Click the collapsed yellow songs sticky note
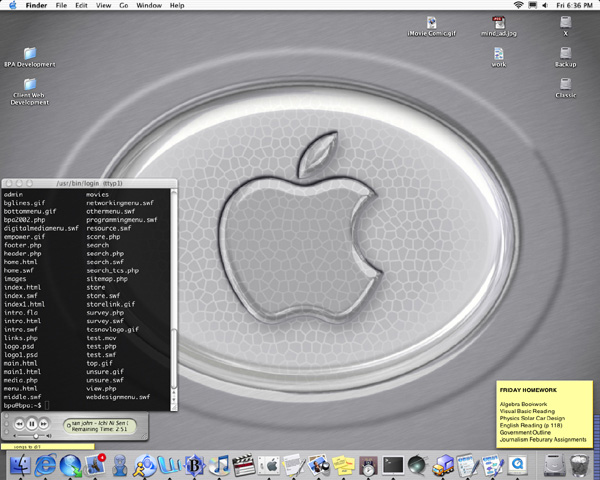600x480 pixels. pyautogui.click(x=47, y=446)
